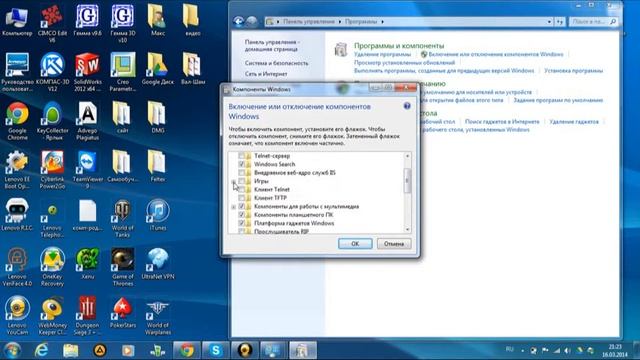Click the Back navigation arrow in Control Panel
Image resolution: width=640 pixels, height=360 pixels.
pyautogui.click(x=238, y=21)
